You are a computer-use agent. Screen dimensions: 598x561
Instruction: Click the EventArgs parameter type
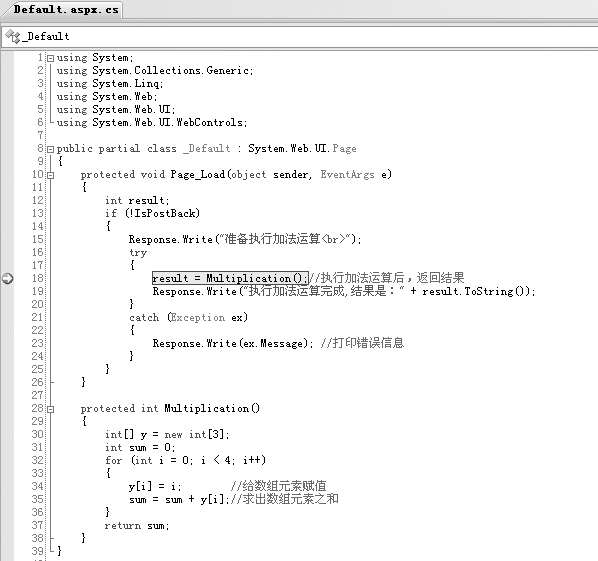coord(347,175)
